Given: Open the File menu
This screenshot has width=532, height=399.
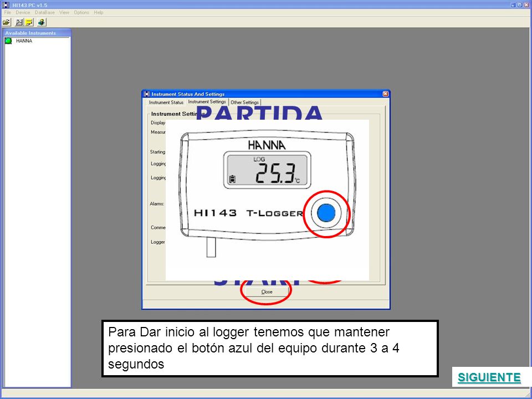Looking at the screenshot, I should pos(7,12).
